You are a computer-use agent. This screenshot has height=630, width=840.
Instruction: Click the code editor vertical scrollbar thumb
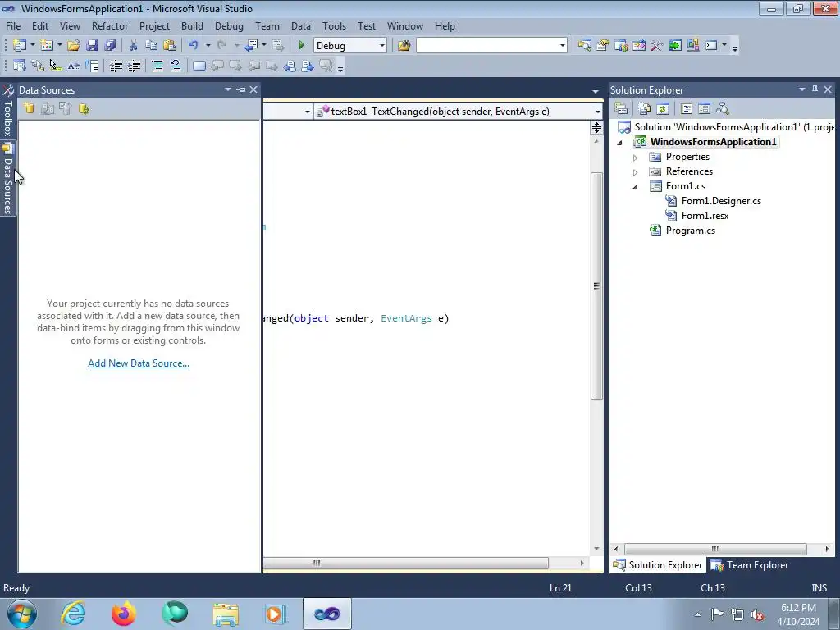(596, 285)
